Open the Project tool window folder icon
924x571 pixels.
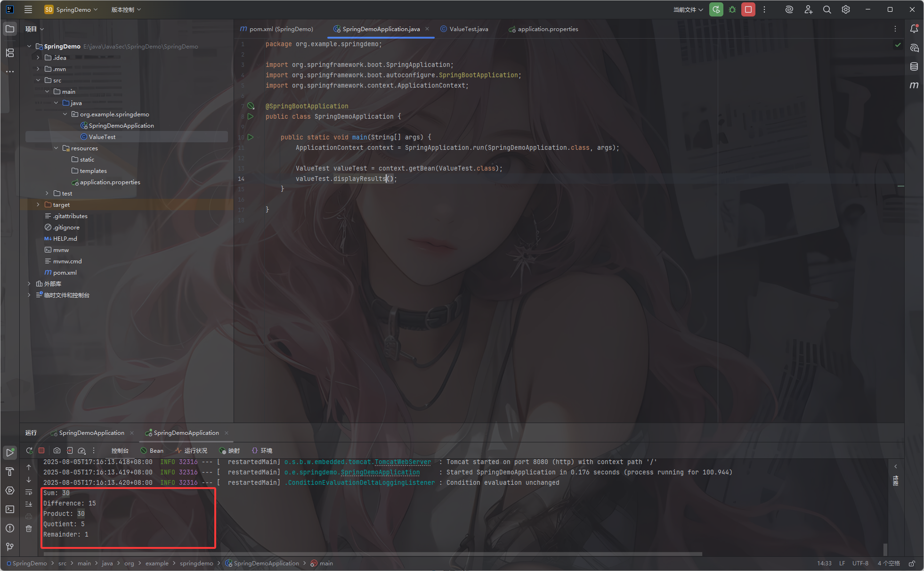[10, 29]
